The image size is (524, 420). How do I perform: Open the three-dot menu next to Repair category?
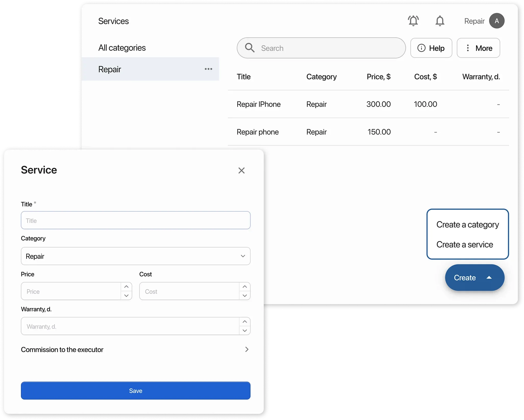tap(208, 69)
